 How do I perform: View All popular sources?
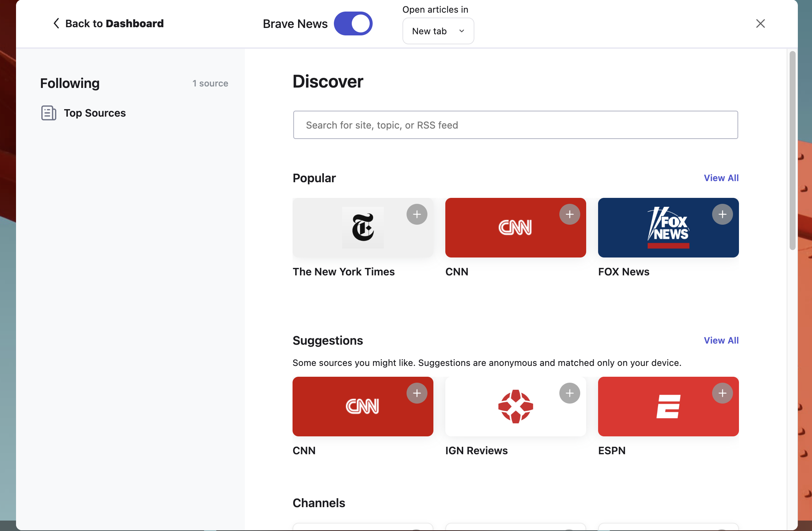tap(721, 178)
